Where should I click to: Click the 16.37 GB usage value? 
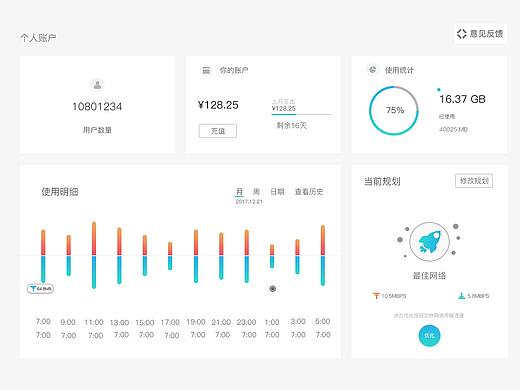coord(462,99)
